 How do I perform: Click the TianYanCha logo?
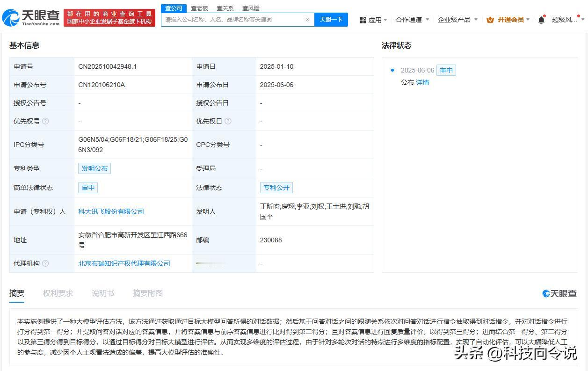[x=31, y=18]
